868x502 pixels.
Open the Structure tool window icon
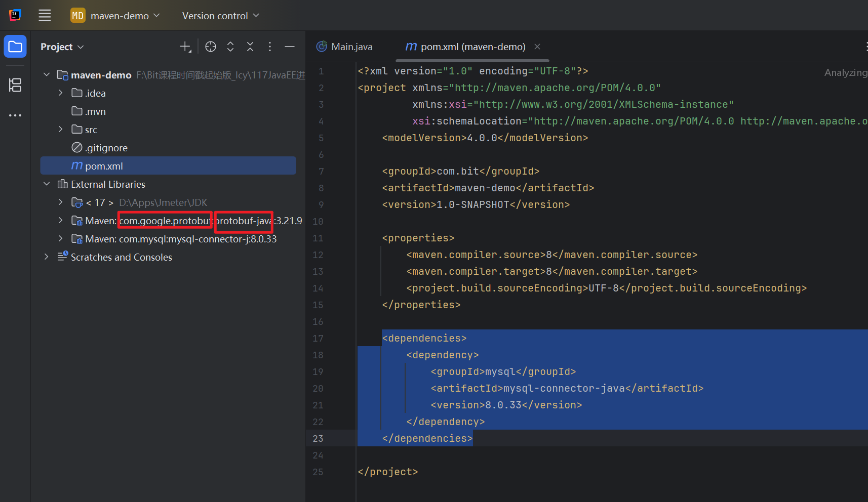pyautogui.click(x=15, y=85)
